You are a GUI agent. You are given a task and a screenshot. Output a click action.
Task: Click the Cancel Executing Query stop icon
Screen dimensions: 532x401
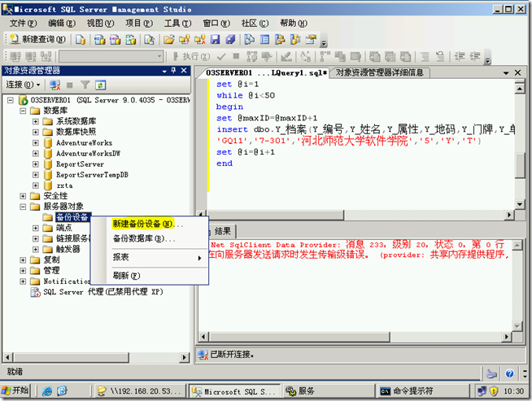click(236, 56)
